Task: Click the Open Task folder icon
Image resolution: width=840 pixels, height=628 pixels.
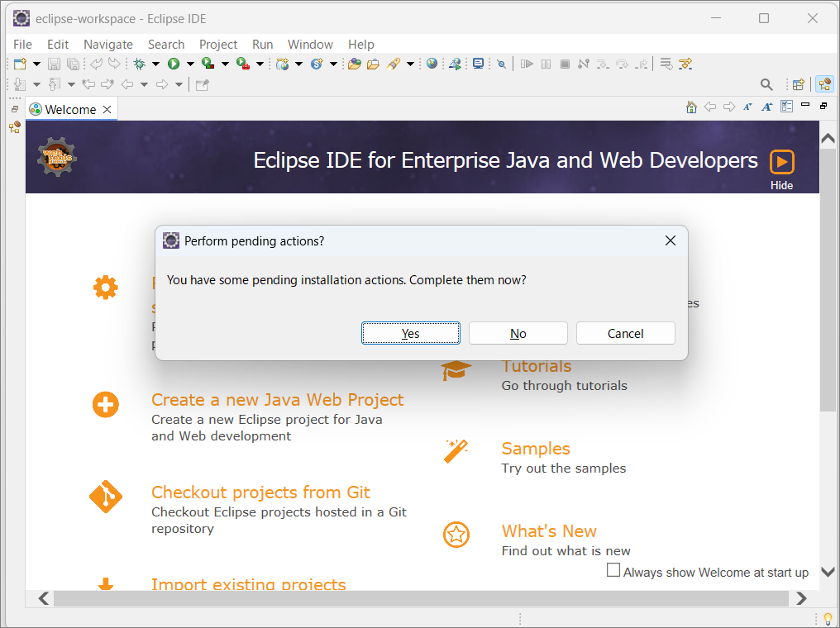Action: [x=374, y=64]
